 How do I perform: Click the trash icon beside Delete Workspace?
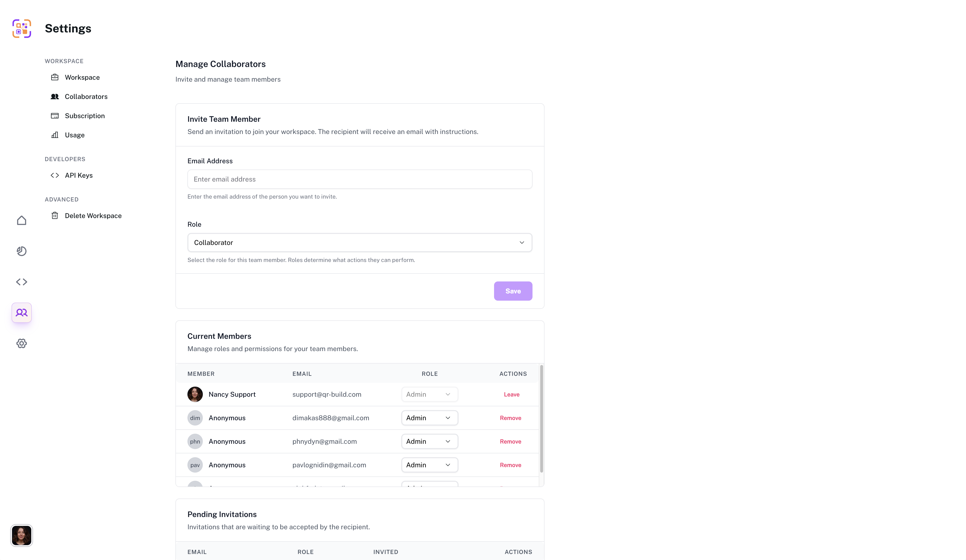point(55,215)
